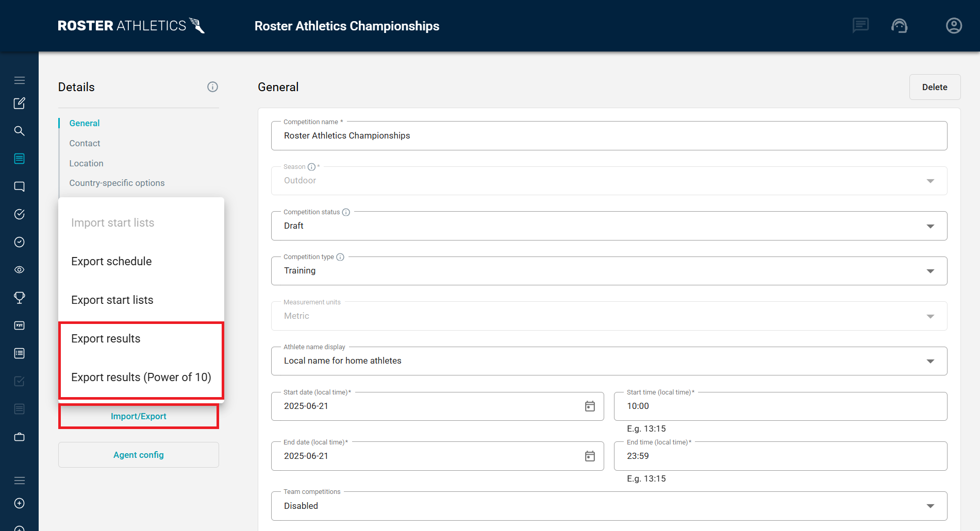
Task: Select the highlighted list sidebar icon
Action: click(20, 159)
